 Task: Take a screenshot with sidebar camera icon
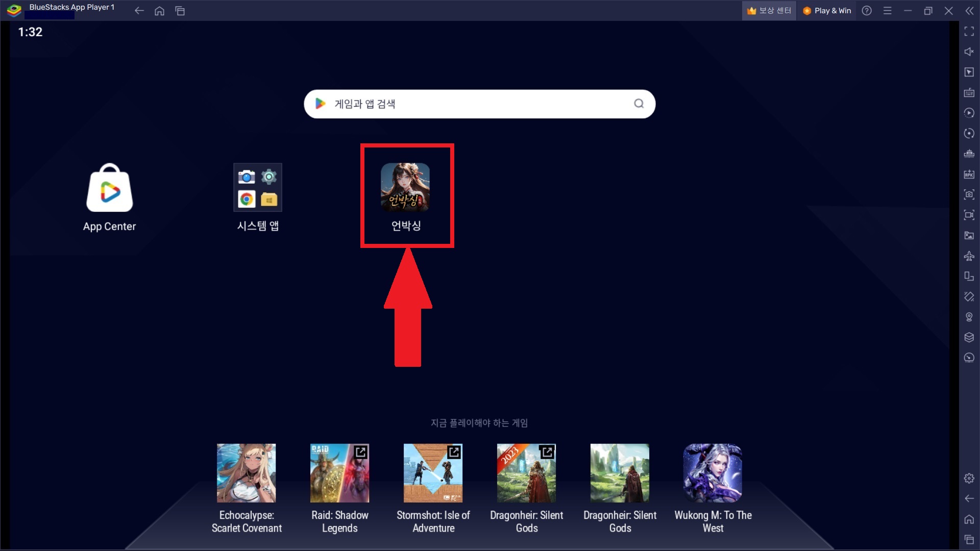click(x=969, y=194)
